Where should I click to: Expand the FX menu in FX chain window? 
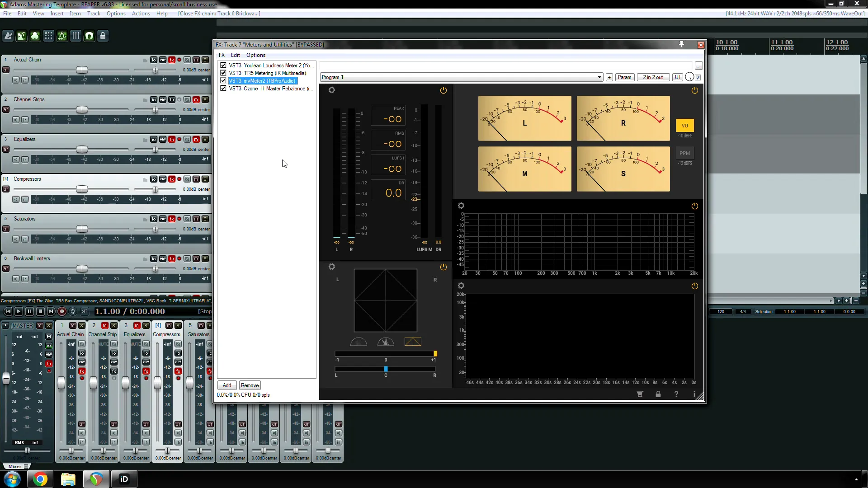coord(222,54)
